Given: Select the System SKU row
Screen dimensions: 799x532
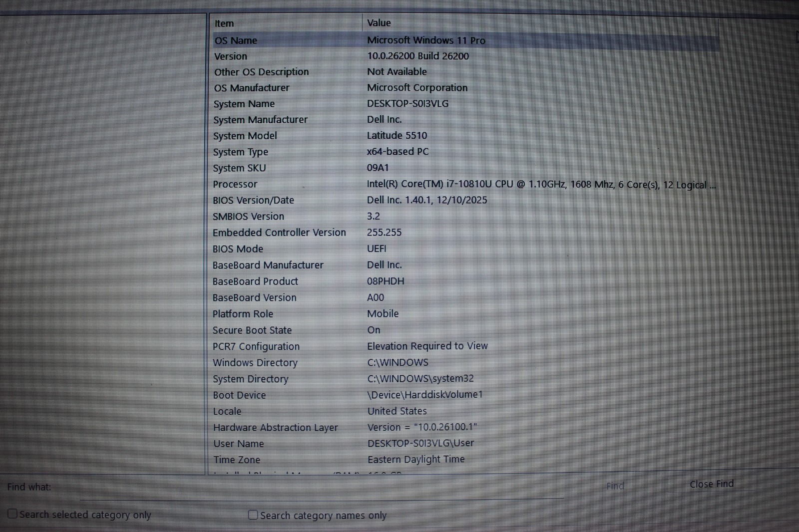Looking at the screenshot, I should (x=465, y=168).
